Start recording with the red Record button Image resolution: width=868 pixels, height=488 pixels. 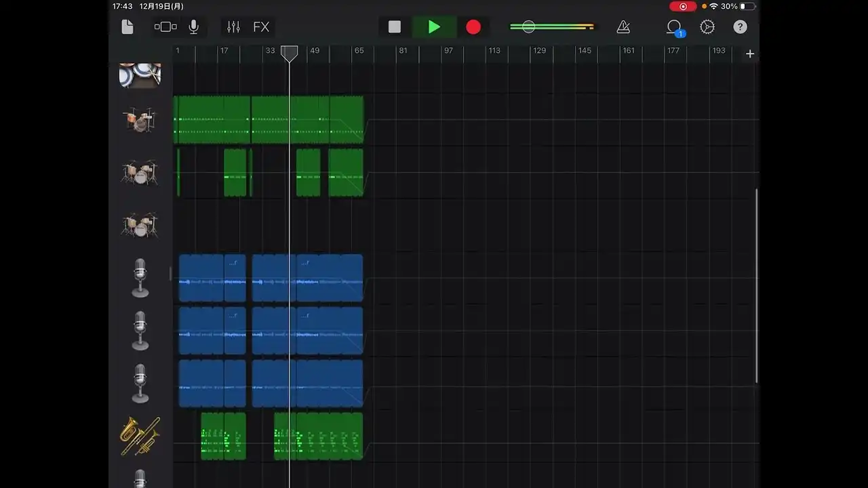[473, 27]
